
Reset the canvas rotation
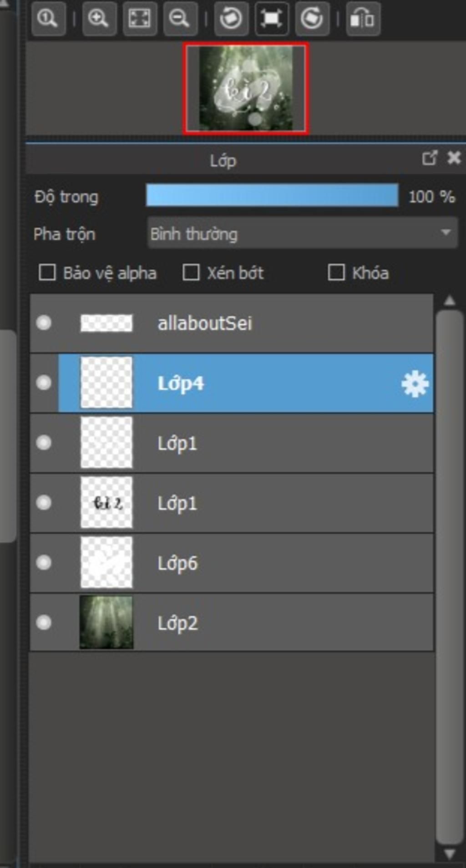click(x=271, y=19)
